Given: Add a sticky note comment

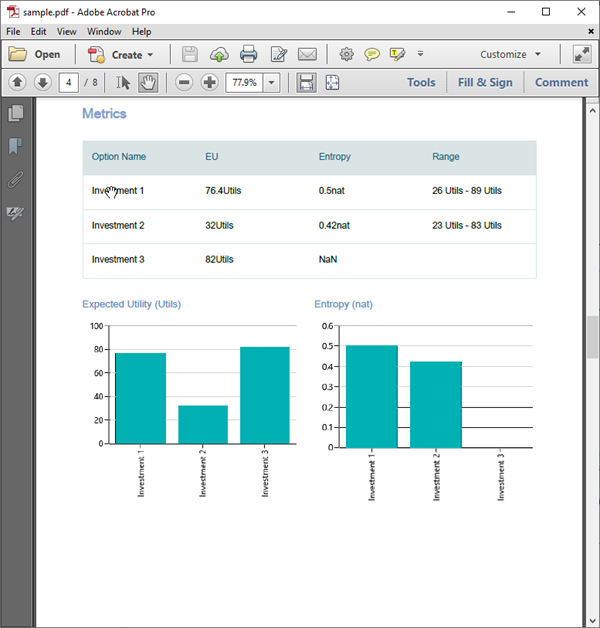Looking at the screenshot, I should point(372,54).
